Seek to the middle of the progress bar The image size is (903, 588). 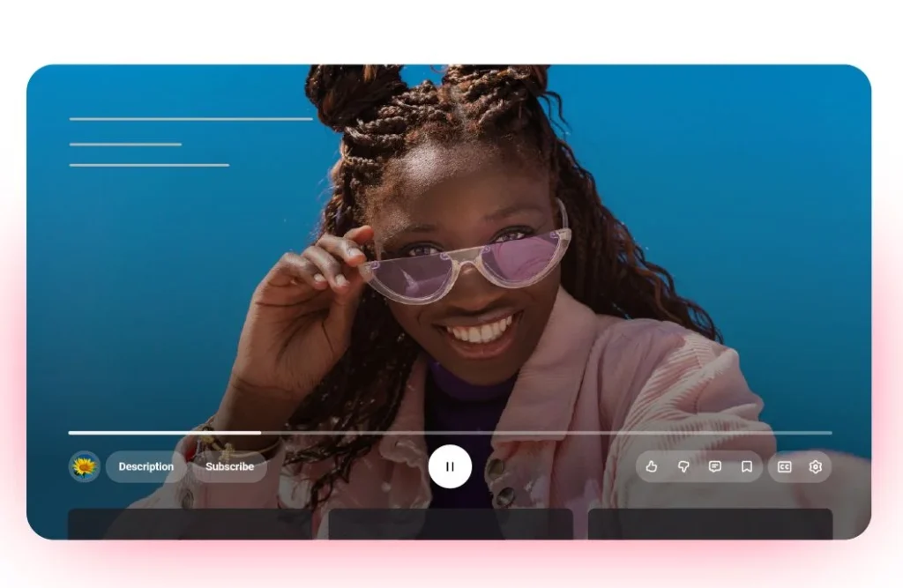tap(450, 433)
